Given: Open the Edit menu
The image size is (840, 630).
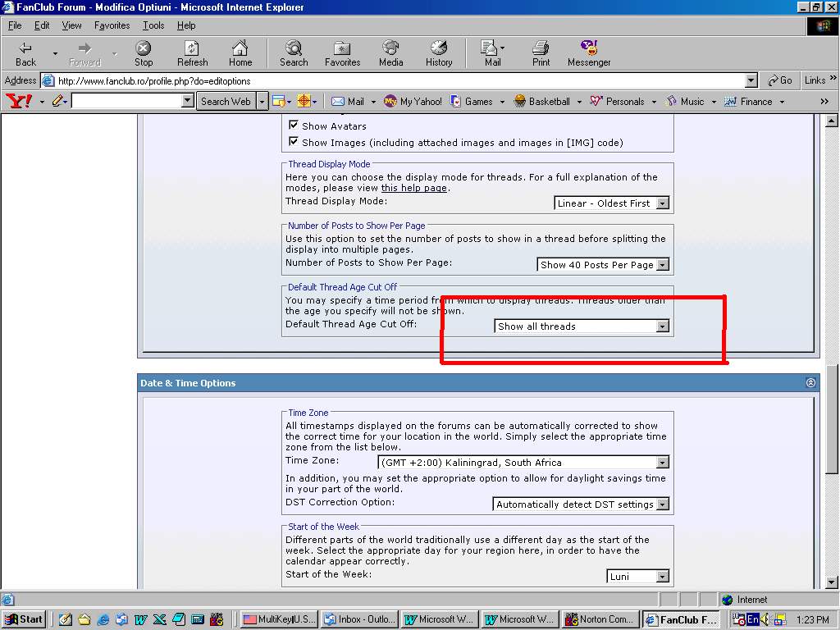Looking at the screenshot, I should click(42, 25).
